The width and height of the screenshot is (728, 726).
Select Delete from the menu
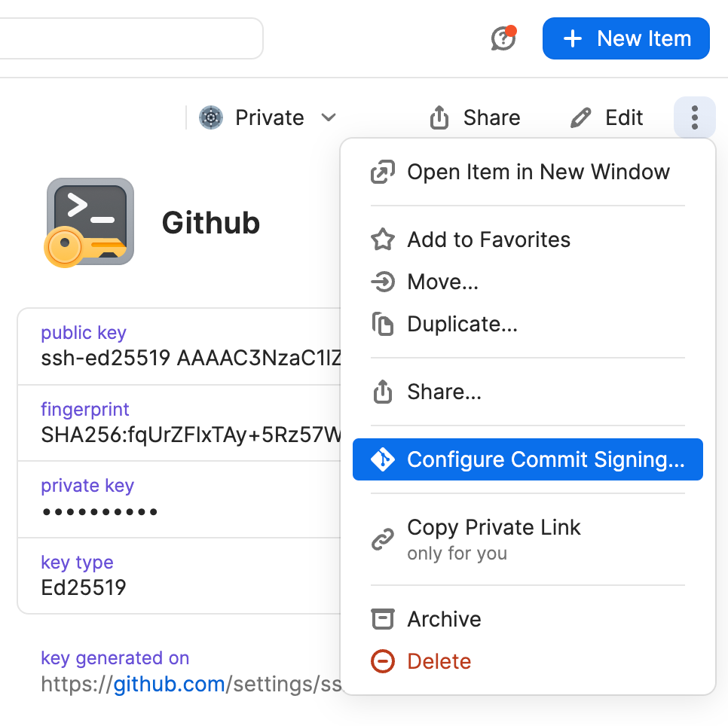click(439, 661)
